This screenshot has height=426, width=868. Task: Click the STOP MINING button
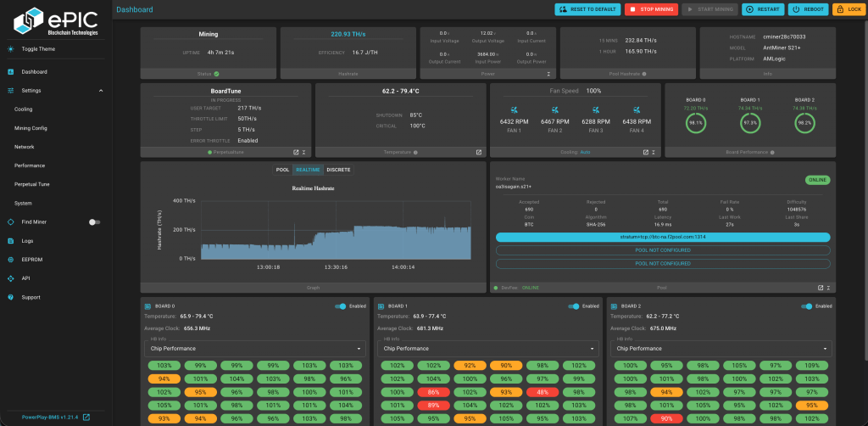click(x=652, y=9)
